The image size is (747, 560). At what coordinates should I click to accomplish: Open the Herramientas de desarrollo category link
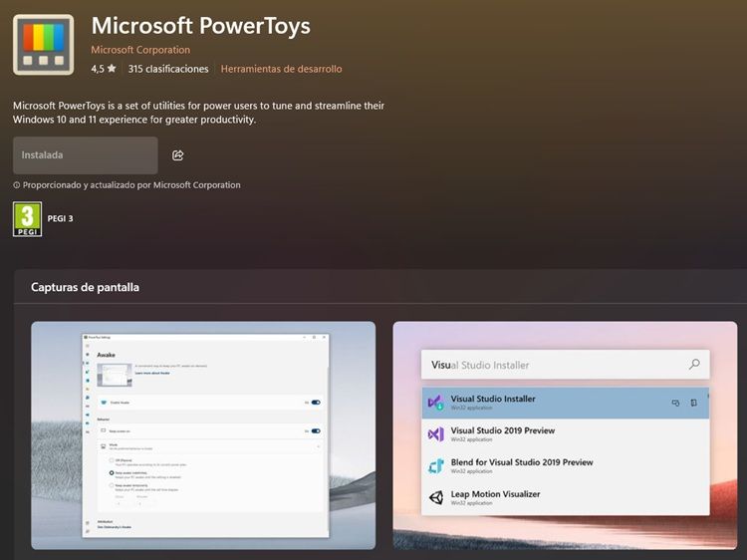tap(281, 69)
